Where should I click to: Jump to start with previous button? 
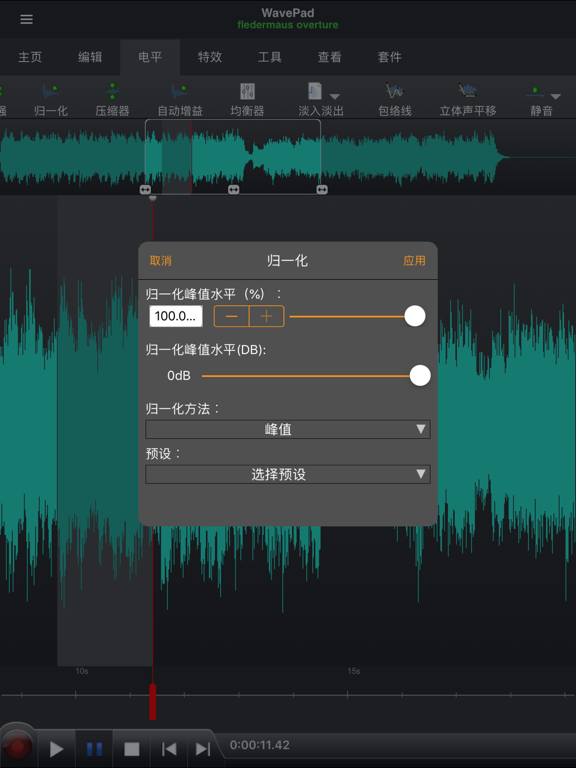[168, 749]
